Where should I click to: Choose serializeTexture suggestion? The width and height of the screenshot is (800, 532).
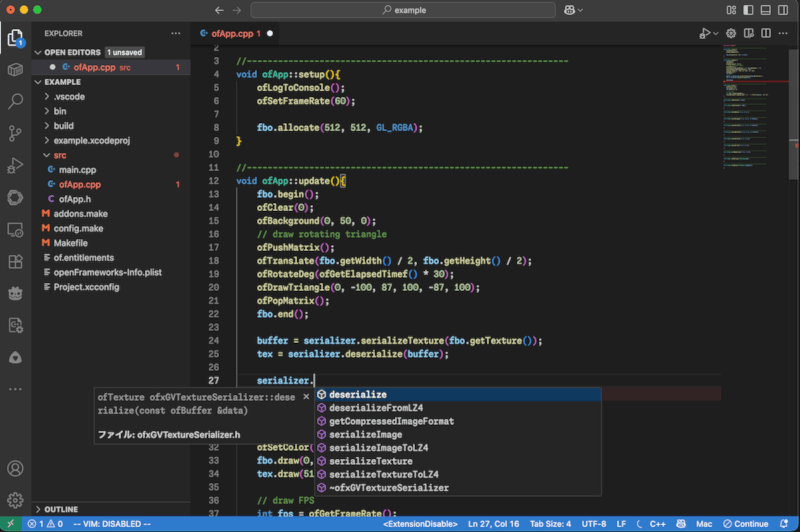(458, 461)
